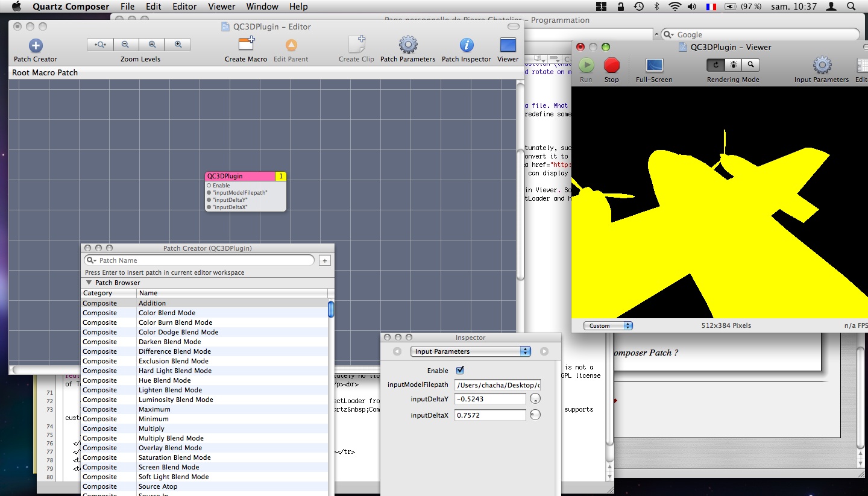Click Root Macro Patch breadcrumb
The width and height of the screenshot is (868, 496).
45,72
